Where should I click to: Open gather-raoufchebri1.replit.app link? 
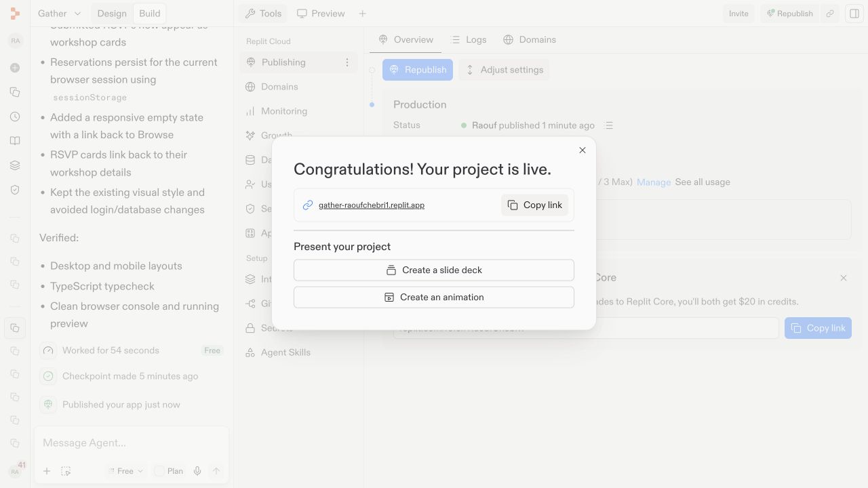(x=372, y=205)
